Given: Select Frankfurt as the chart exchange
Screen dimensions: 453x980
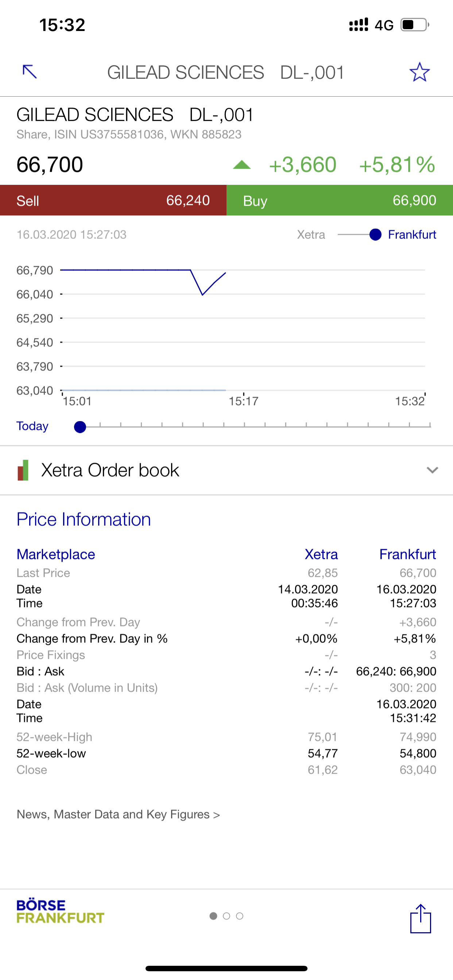Looking at the screenshot, I should [412, 235].
